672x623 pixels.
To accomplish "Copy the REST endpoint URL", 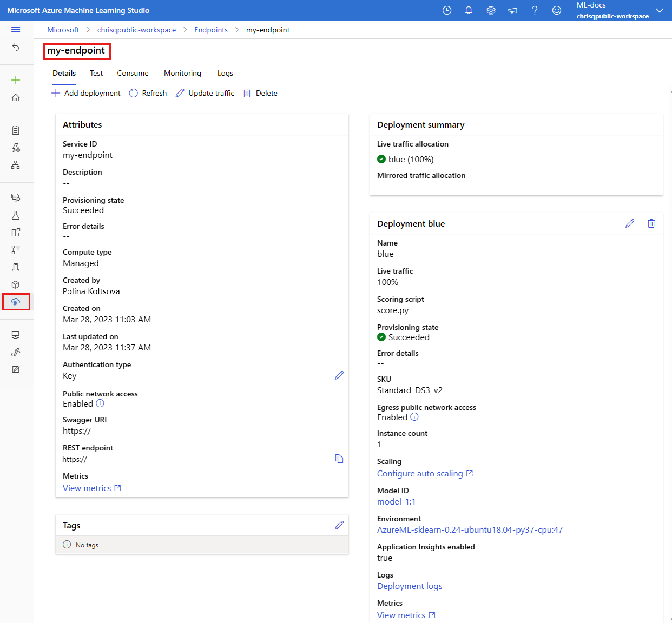I will pyautogui.click(x=339, y=459).
